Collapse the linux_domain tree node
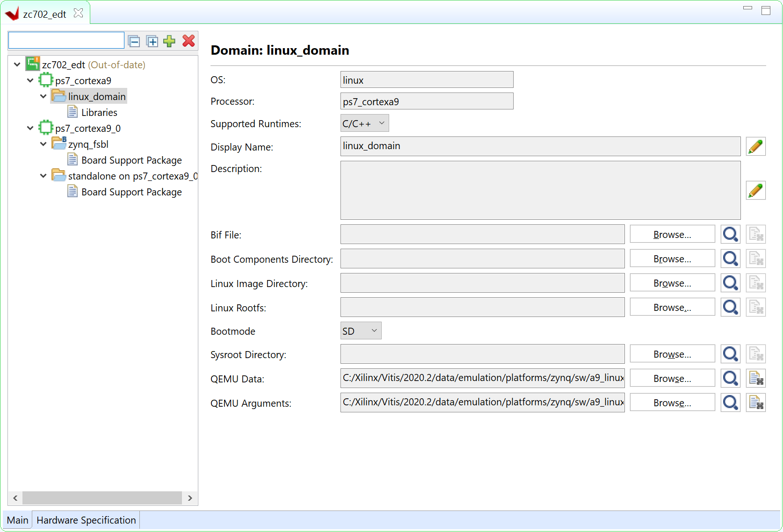This screenshot has height=532, width=783. tap(43, 96)
